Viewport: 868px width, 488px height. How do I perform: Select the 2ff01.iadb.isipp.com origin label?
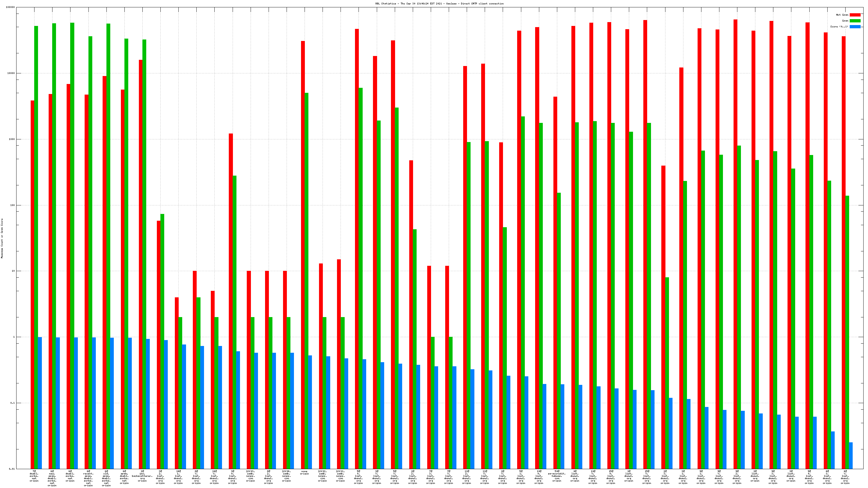click(x=340, y=476)
